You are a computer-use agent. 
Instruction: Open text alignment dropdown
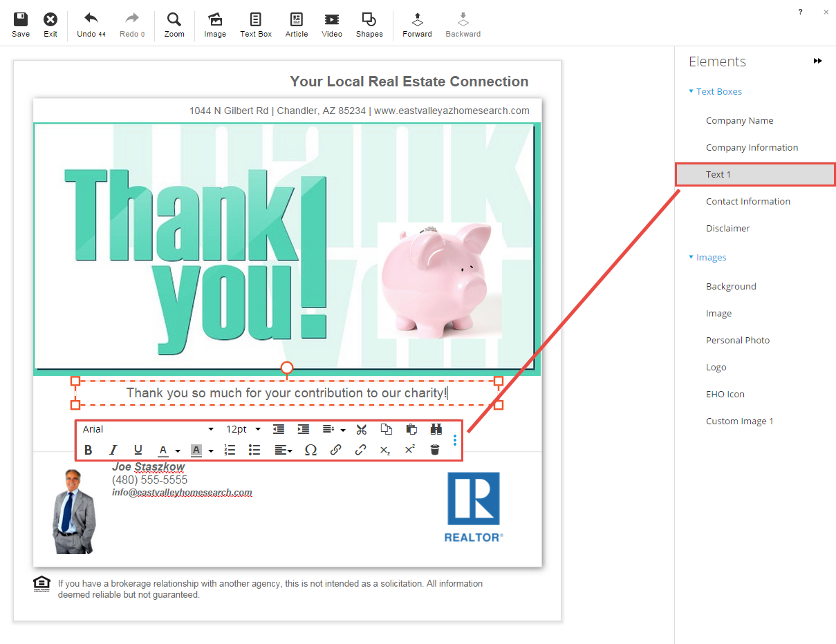284,450
